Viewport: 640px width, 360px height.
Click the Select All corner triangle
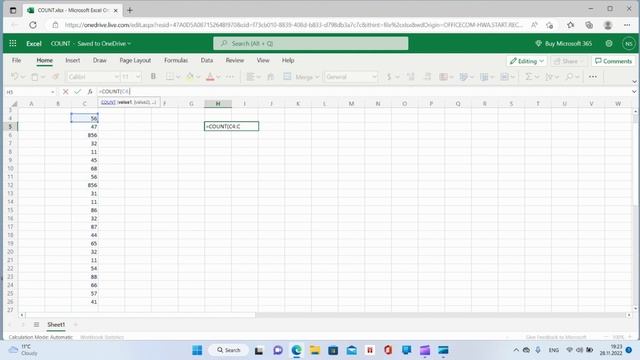click(14, 104)
